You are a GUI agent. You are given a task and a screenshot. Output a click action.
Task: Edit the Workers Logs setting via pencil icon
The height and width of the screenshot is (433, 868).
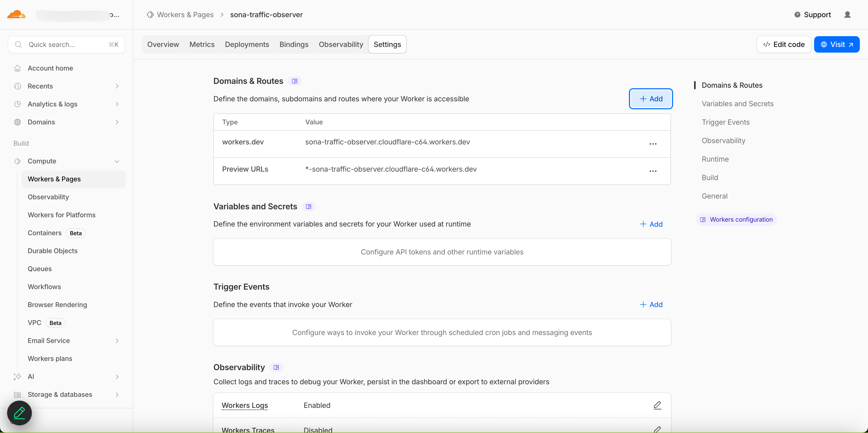click(x=657, y=405)
